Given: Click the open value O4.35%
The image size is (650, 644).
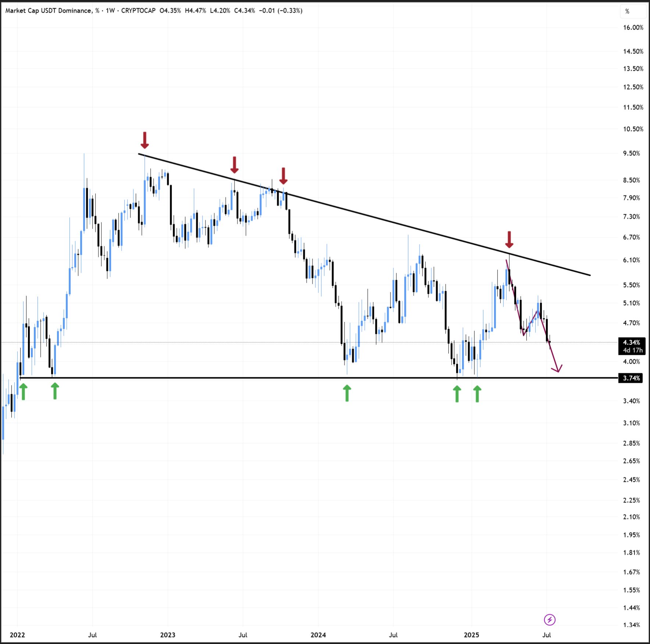Looking at the screenshot, I should (170, 11).
